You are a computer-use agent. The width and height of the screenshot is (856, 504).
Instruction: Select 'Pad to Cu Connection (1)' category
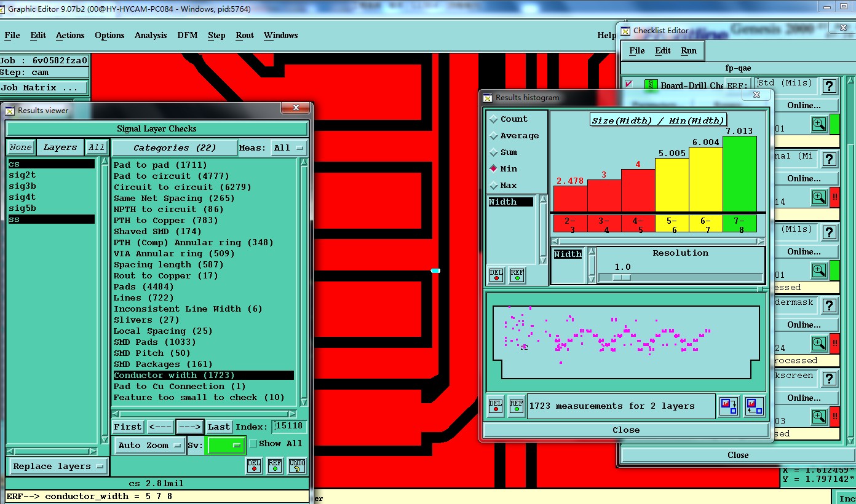(204, 386)
